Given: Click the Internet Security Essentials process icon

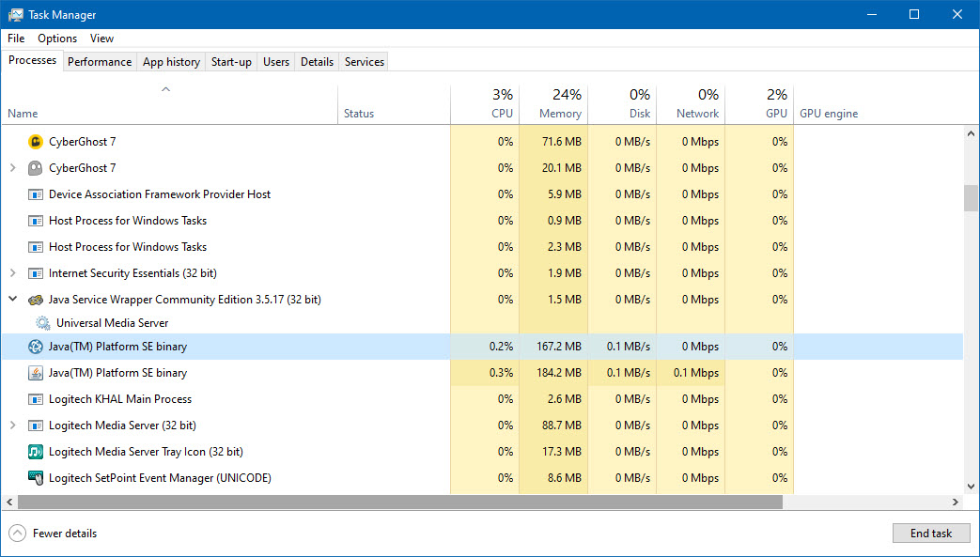Looking at the screenshot, I should click(x=36, y=273).
